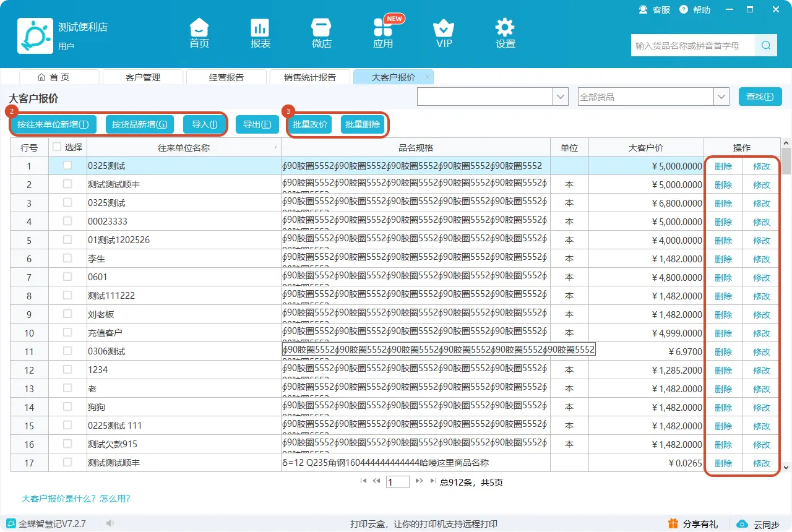Screen dimensions: 792x532
Task: Click the vertical scrollbar thumb of the table
Action: [x=786, y=162]
